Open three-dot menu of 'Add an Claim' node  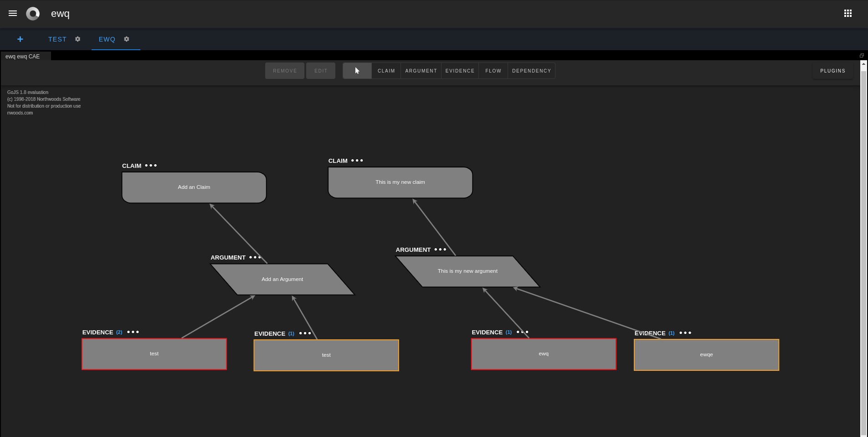coord(151,166)
